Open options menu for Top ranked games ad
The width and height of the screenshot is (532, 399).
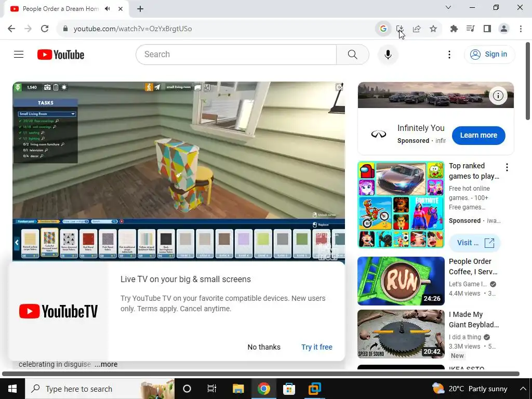pos(507,167)
